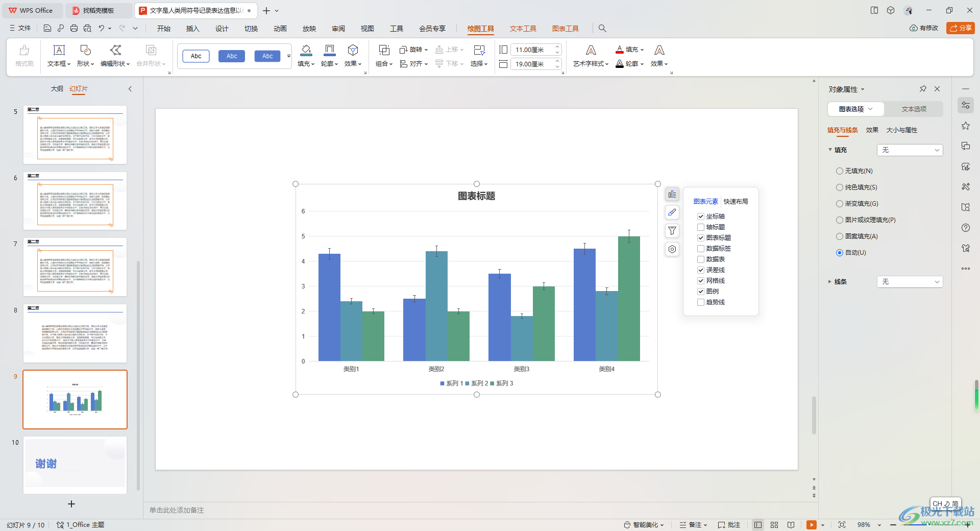
Task: Enable the 趋势线 checkbox
Action: [701, 302]
